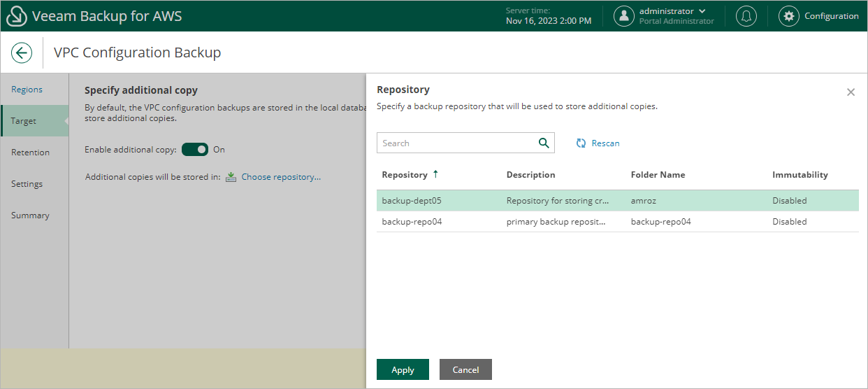This screenshot has height=389, width=868.
Task: Click the Rescan refresh icon
Action: (581, 143)
